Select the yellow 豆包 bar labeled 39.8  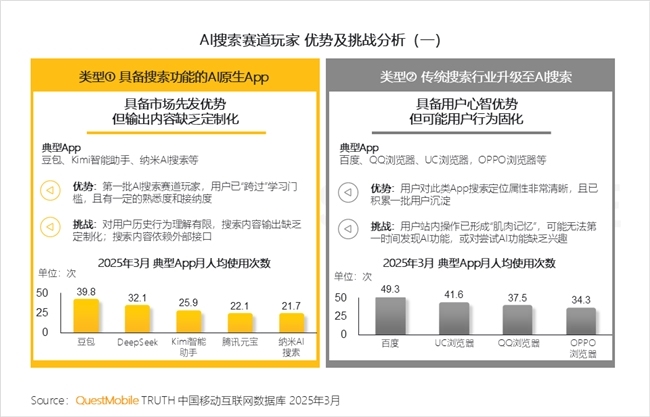point(86,316)
